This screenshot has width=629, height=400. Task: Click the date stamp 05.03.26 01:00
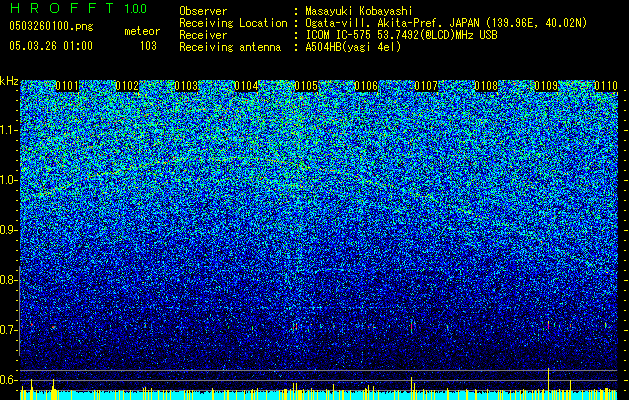click(x=51, y=45)
